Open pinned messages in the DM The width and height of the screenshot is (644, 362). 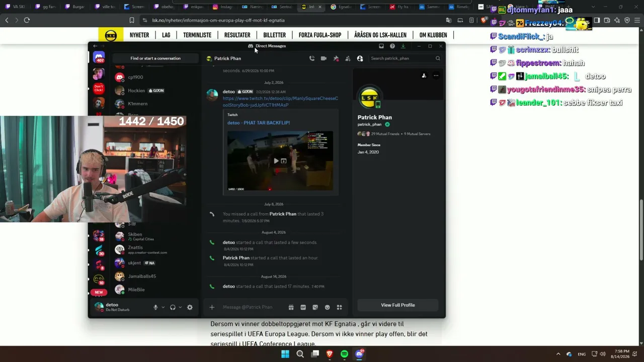pyautogui.click(x=336, y=58)
